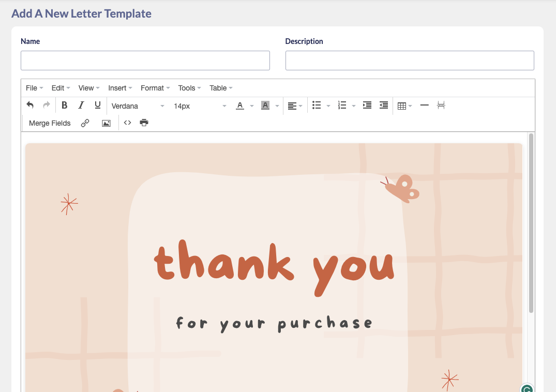Expand numbered list style options arrow
The width and height of the screenshot is (556, 392).
click(354, 106)
